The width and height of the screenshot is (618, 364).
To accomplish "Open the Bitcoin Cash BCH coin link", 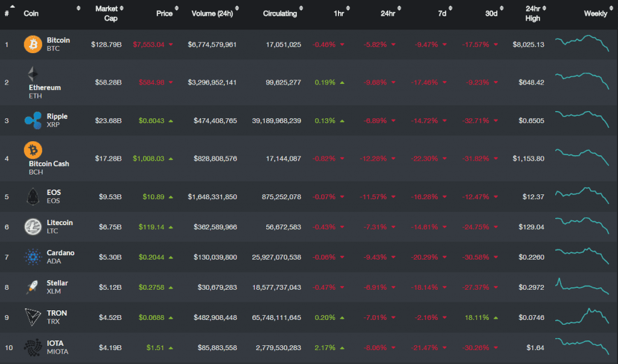I will click(49, 168).
